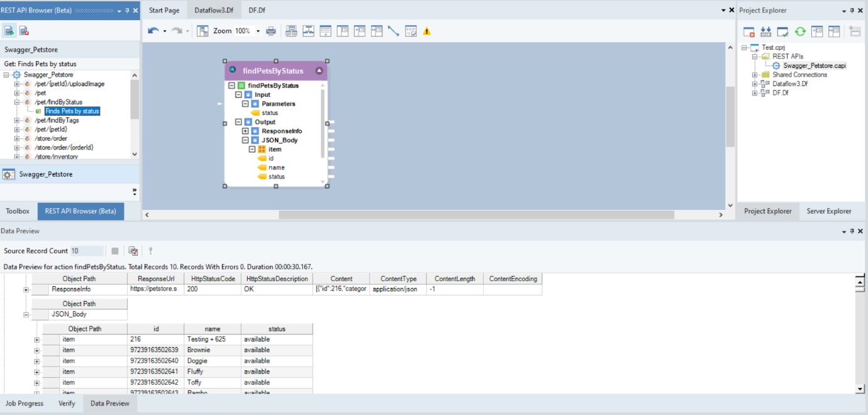
Task: Print the dataflow diagram
Action: [x=270, y=30]
